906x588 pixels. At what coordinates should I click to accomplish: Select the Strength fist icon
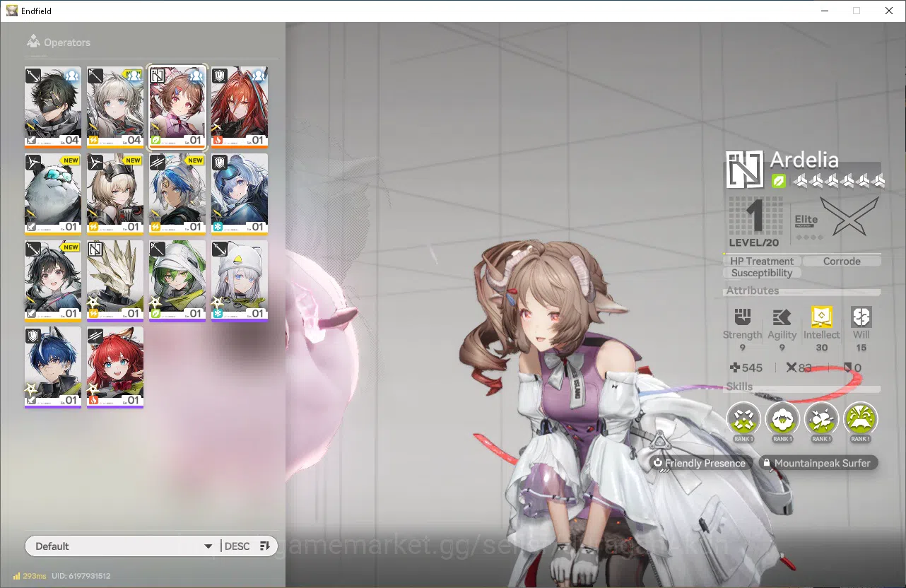click(x=742, y=317)
